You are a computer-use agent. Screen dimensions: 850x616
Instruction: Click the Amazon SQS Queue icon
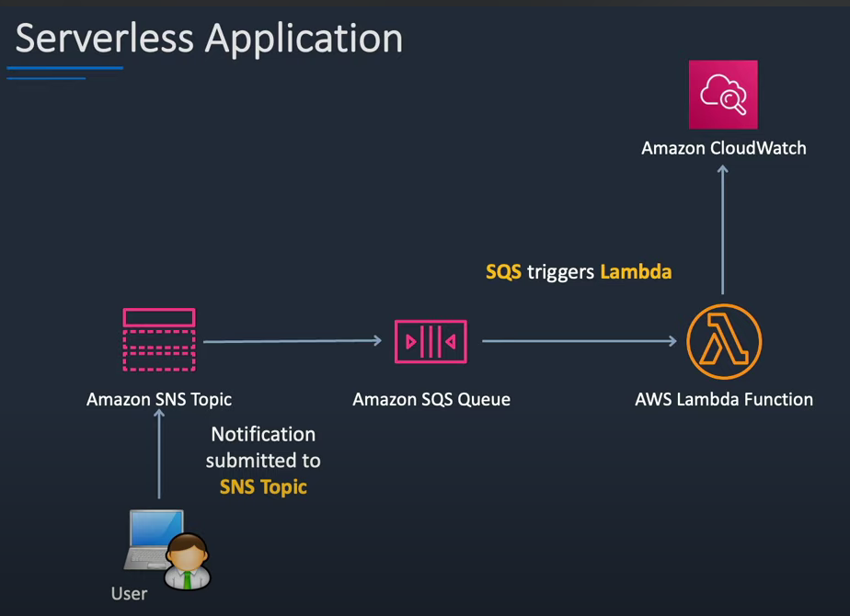(431, 340)
